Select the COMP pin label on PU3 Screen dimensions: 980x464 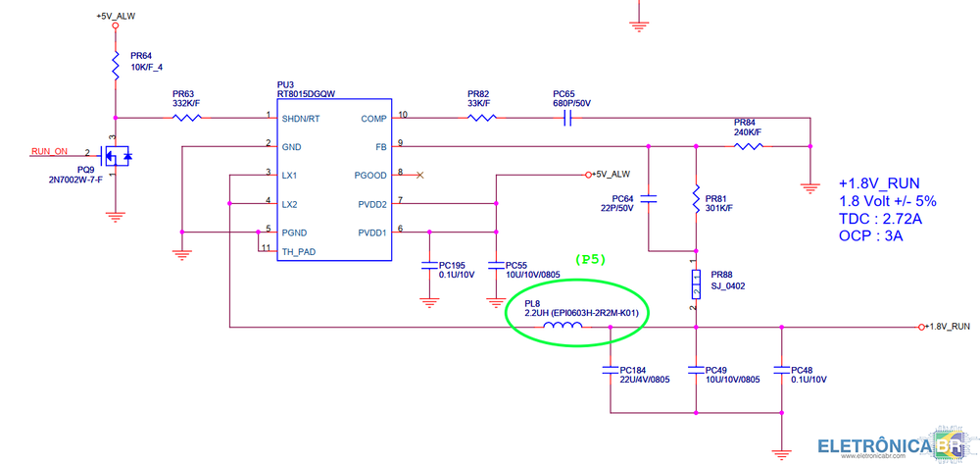(372, 118)
